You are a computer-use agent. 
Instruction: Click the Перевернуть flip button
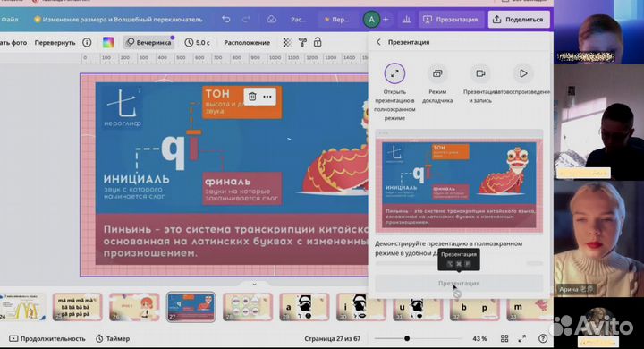coord(55,42)
